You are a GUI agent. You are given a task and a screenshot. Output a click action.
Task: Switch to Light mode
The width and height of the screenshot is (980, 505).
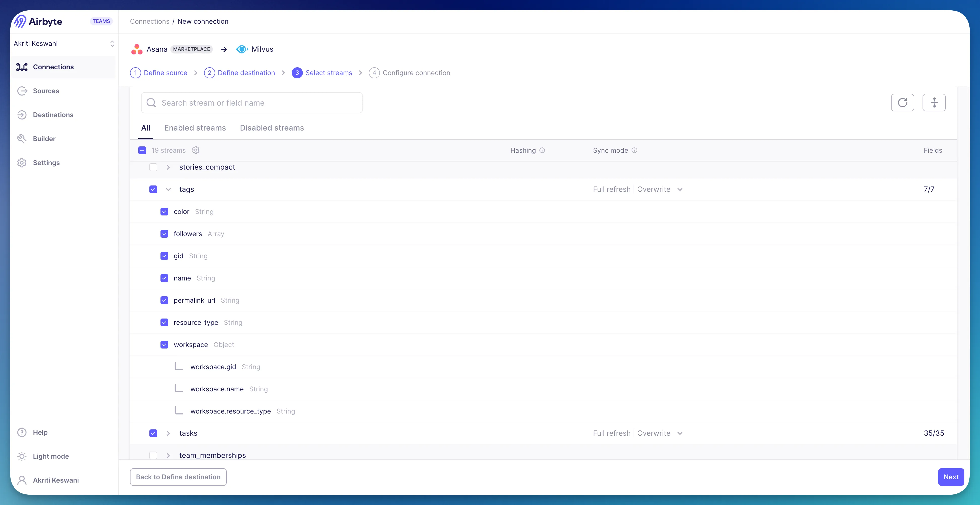click(51, 456)
